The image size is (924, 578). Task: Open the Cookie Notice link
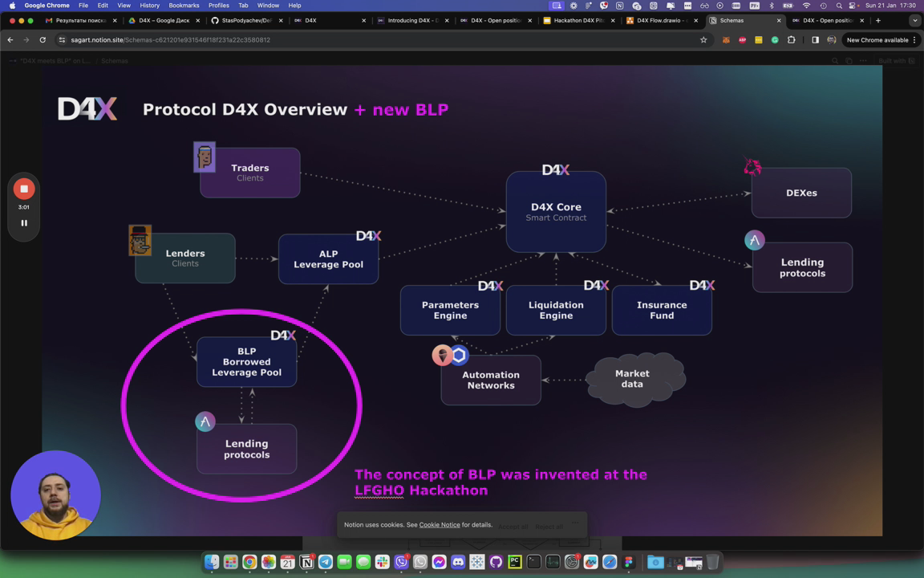click(439, 525)
